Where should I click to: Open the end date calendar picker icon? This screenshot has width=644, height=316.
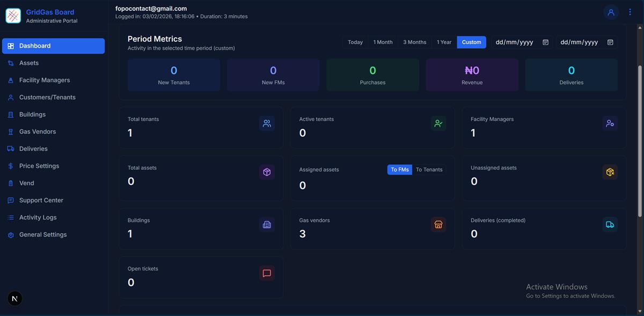tap(610, 42)
